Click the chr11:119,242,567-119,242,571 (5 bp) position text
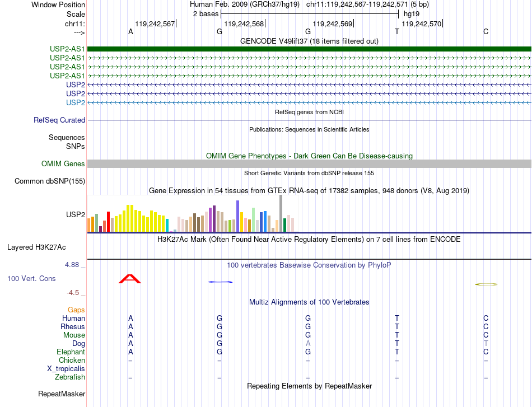Screen dimensions: 532x407 367,4
